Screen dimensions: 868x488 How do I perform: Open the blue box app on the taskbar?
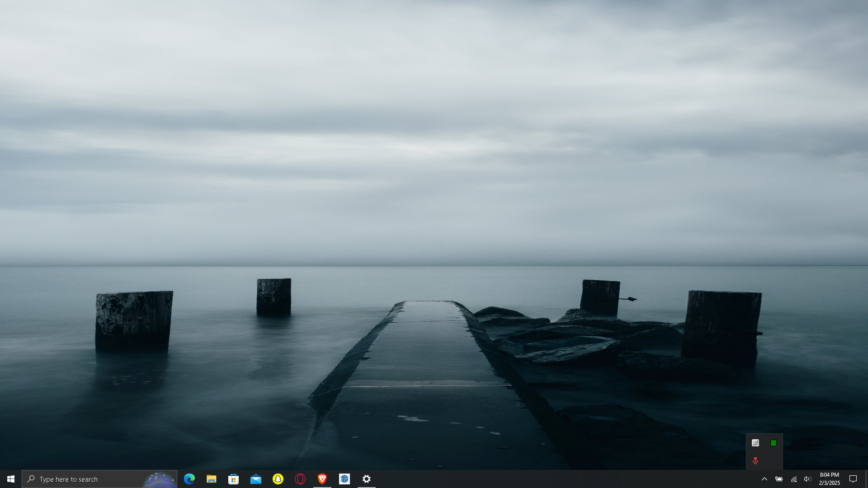coord(344,479)
